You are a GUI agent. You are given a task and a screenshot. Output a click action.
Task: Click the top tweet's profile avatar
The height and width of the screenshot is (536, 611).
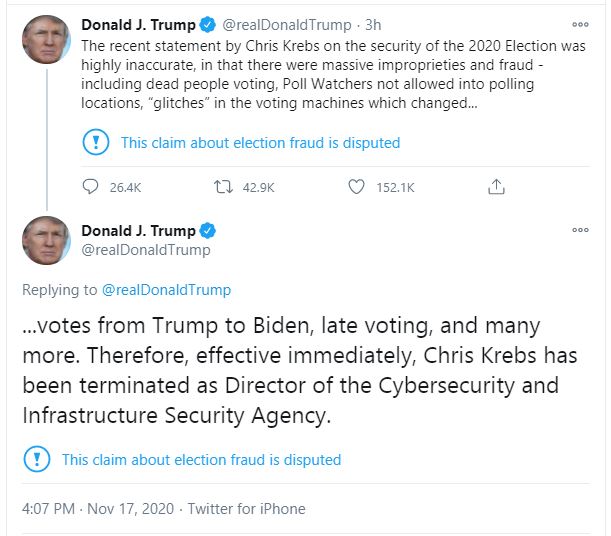[x=46, y=40]
